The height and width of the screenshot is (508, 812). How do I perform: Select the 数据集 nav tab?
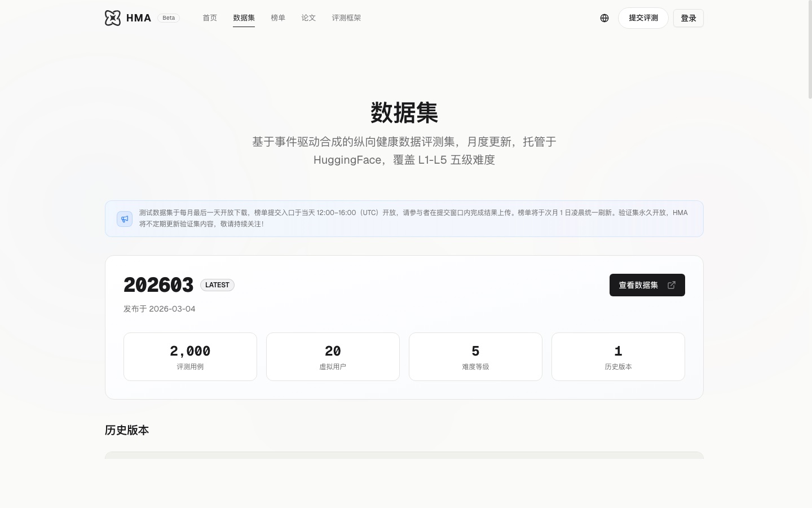(244, 18)
